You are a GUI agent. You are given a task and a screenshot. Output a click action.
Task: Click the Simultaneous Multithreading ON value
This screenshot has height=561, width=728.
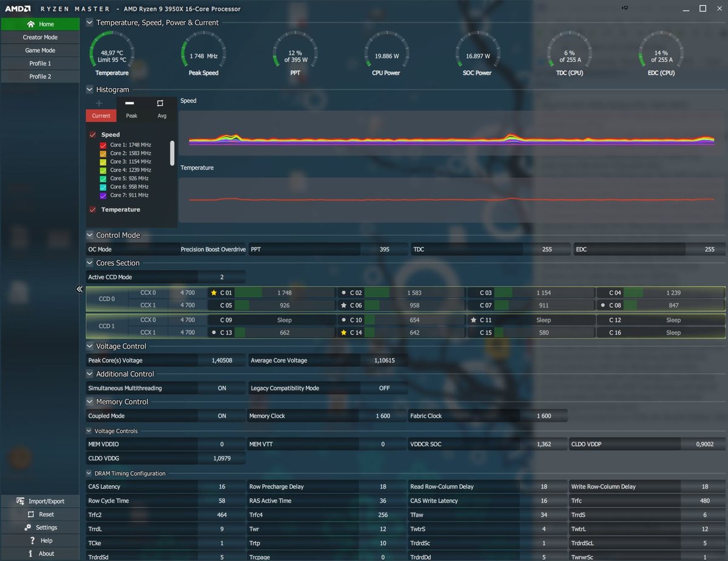[222, 389]
